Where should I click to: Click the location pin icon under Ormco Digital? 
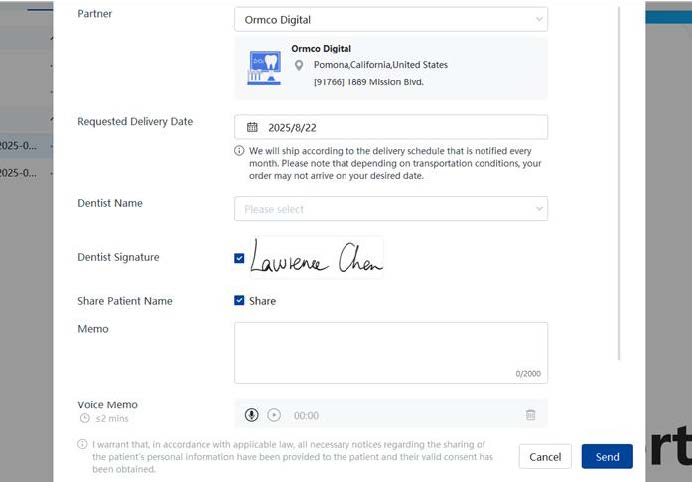(x=300, y=65)
